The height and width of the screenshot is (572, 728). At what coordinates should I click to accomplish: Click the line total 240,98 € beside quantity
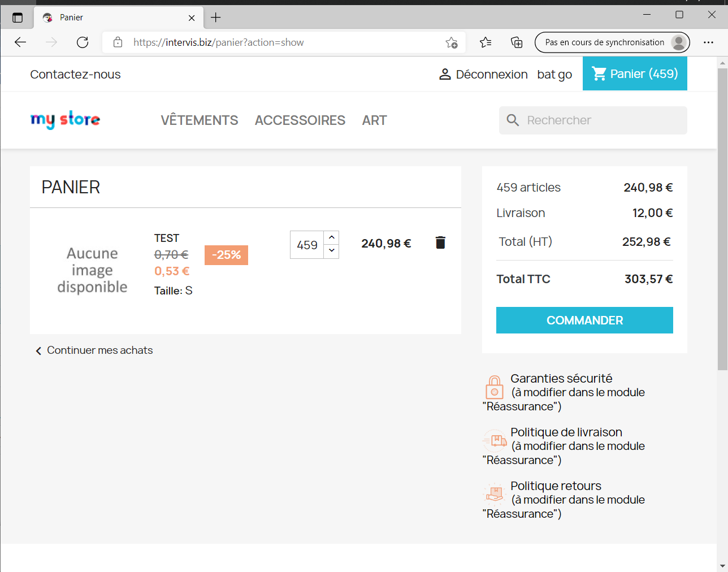tap(386, 244)
